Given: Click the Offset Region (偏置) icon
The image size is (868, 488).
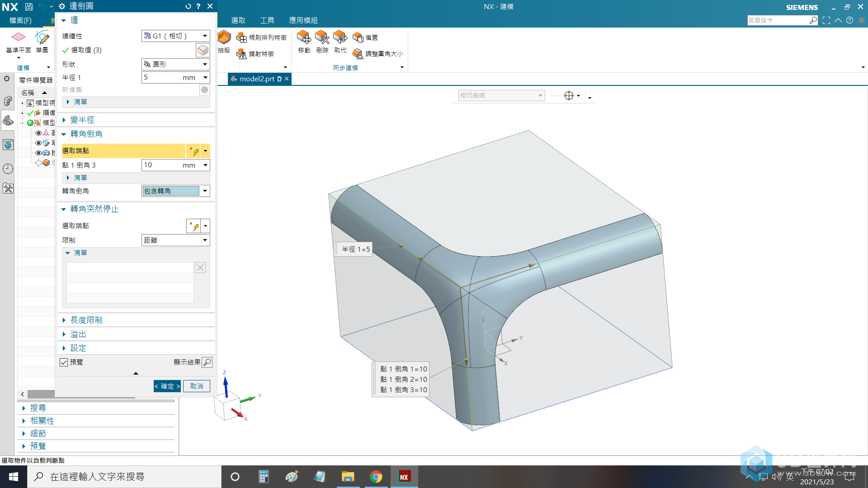Looking at the screenshot, I should (358, 38).
